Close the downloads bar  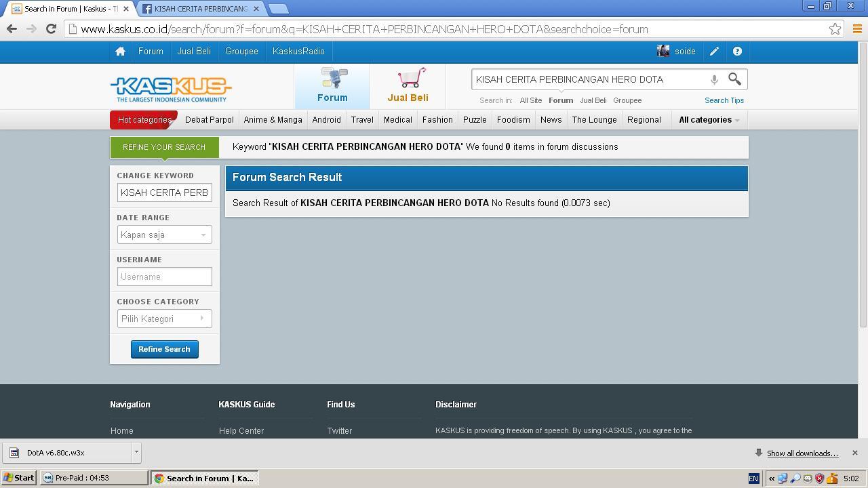pyautogui.click(x=854, y=453)
